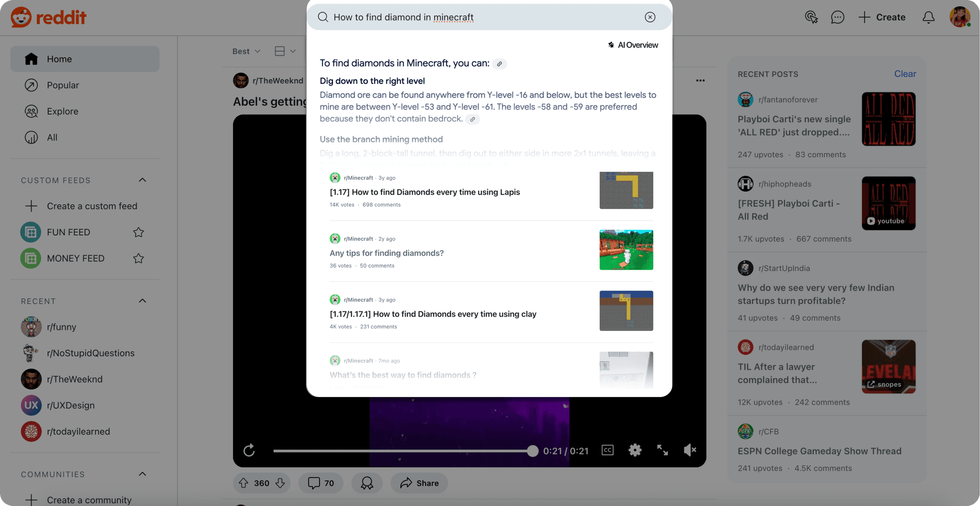Image resolution: width=980 pixels, height=506 pixels.
Task: Favorite the FUN FEED star
Action: point(138,232)
